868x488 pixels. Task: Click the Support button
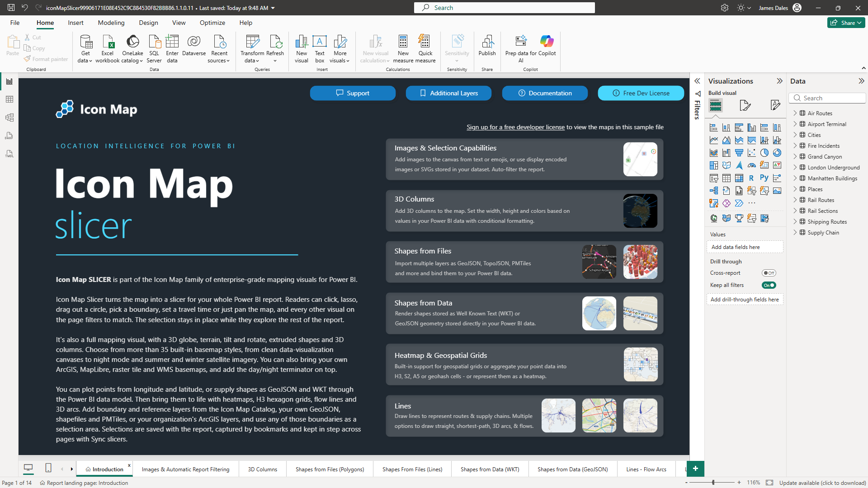pos(353,93)
